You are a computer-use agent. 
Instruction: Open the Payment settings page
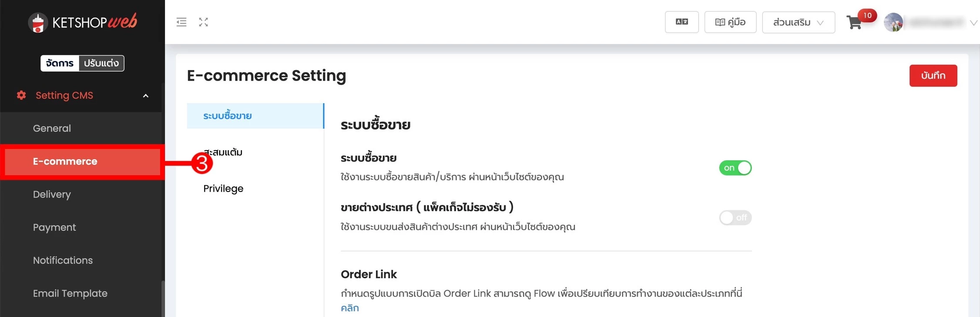click(54, 227)
